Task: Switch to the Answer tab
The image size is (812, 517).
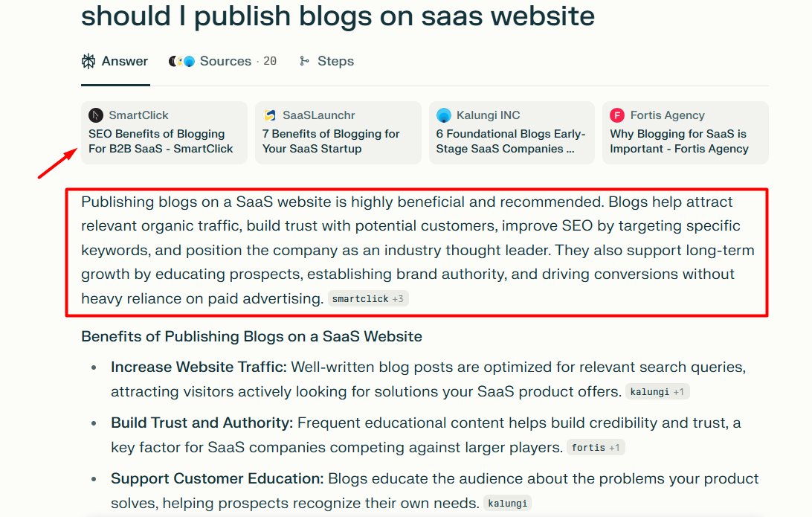Action: click(124, 61)
